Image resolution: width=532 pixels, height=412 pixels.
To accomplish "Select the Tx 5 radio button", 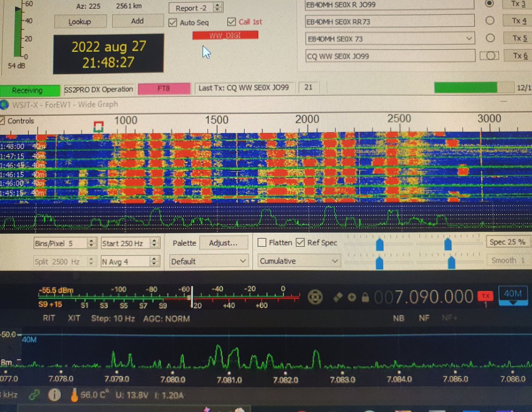I will [490, 38].
